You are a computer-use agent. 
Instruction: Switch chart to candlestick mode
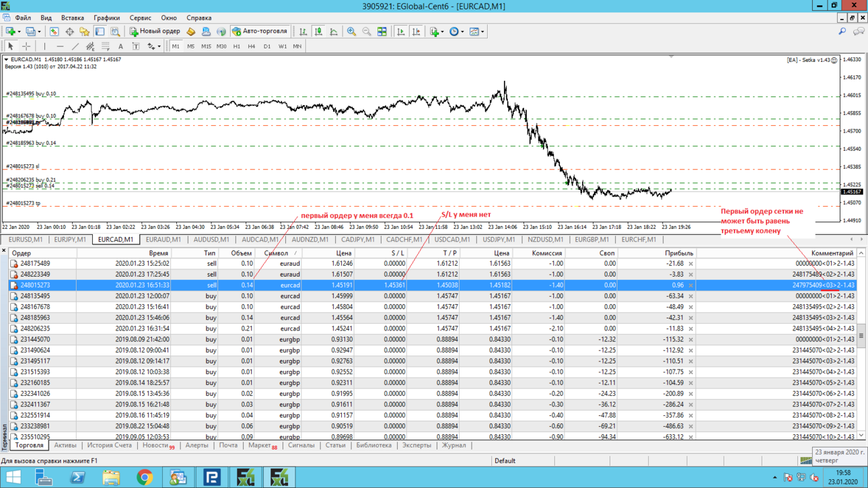[x=318, y=32]
